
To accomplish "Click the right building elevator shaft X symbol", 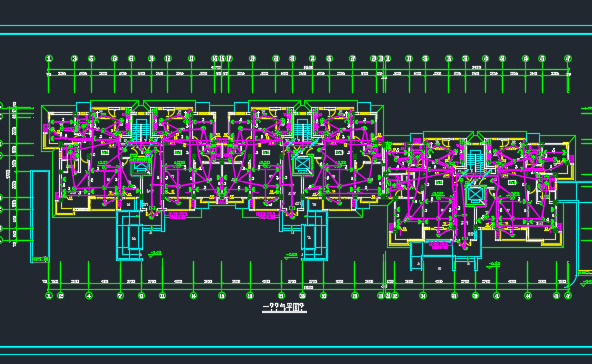I will click(x=475, y=194).
